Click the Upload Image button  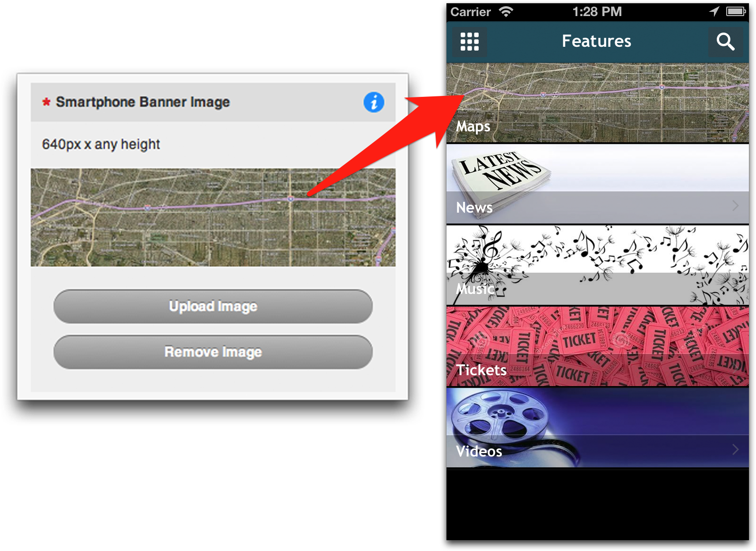click(x=213, y=306)
